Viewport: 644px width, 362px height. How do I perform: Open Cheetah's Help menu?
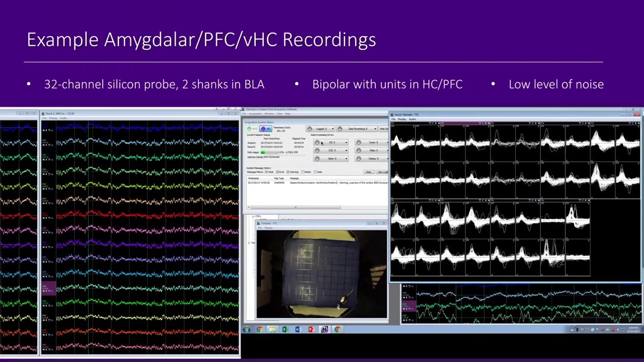point(287,114)
